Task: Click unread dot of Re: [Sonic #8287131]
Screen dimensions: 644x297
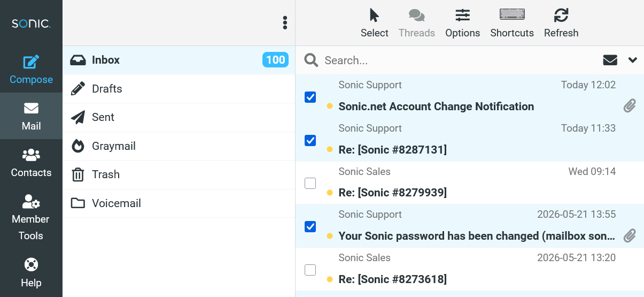Action: [330, 150]
